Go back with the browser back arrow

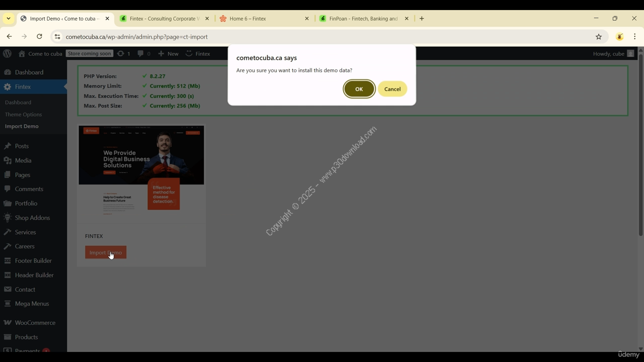9,37
